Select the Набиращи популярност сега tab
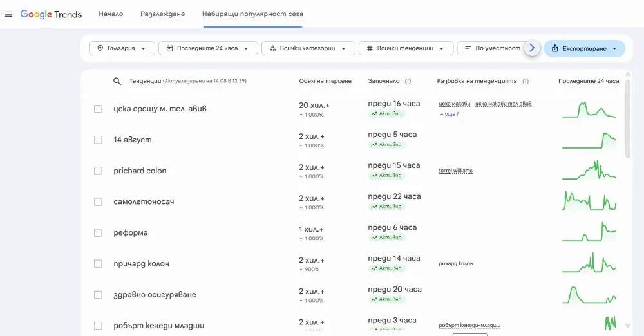 [x=252, y=14]
